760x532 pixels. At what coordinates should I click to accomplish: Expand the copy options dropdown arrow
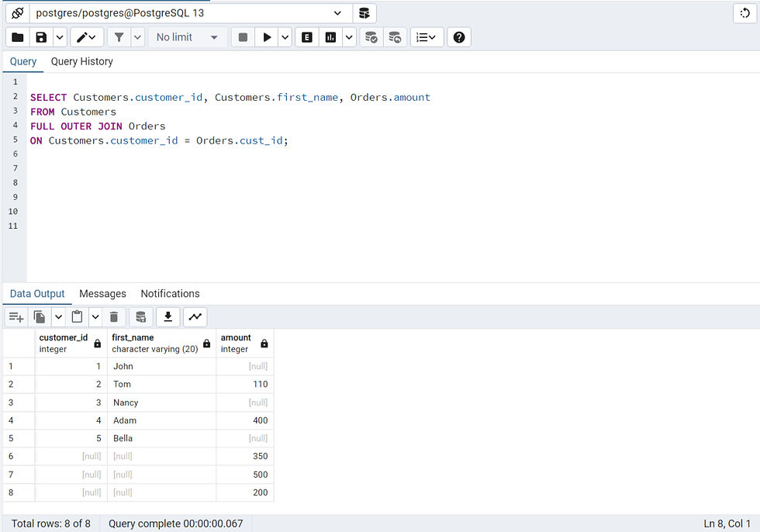[59, 317]
